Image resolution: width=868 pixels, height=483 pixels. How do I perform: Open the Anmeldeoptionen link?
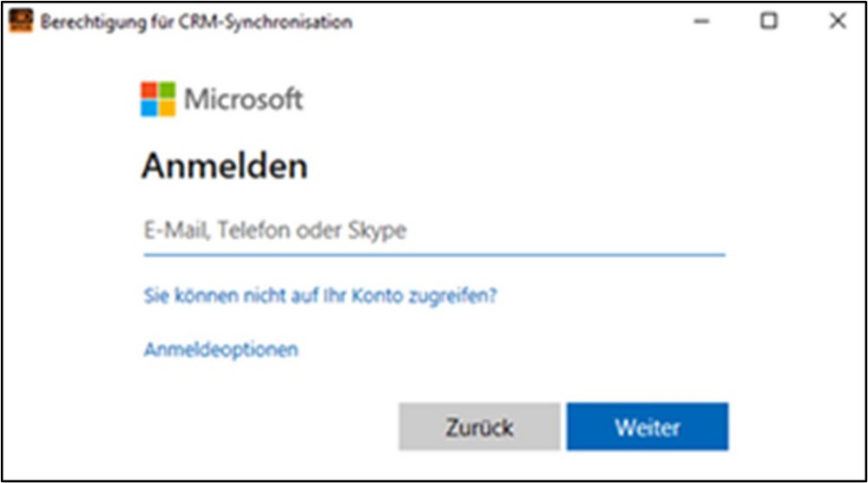(x=220, y=349)
